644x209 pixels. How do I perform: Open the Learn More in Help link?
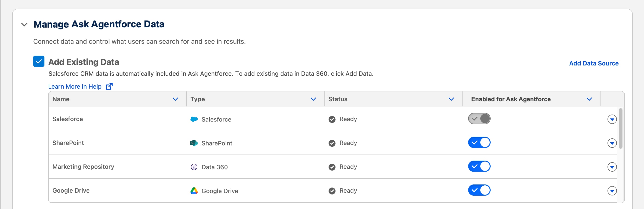[x=75, y=86]
